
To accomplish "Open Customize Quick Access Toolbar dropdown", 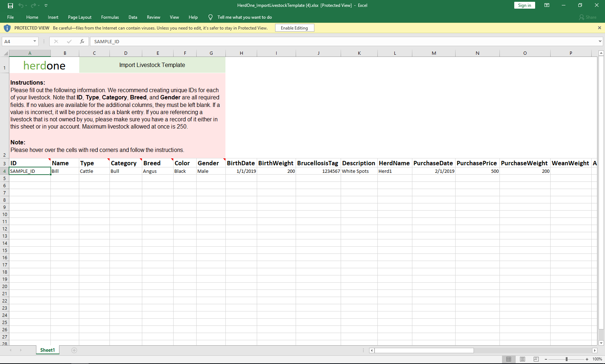I will (x=46, y=5).
